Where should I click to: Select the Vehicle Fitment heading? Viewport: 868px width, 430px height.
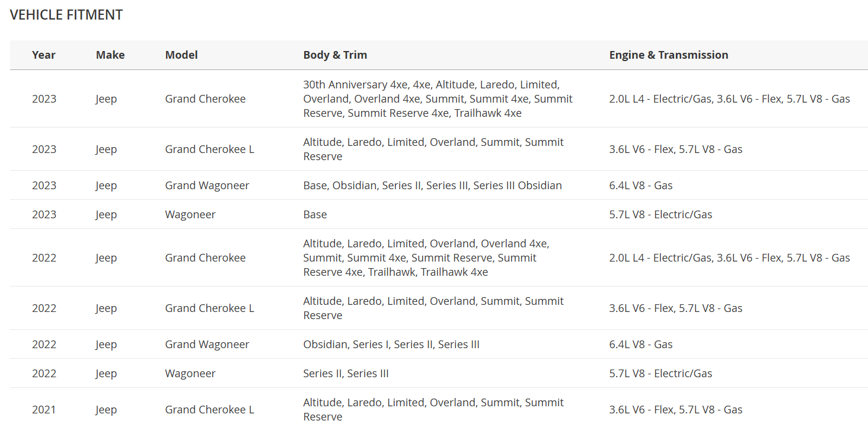(66, 15)
